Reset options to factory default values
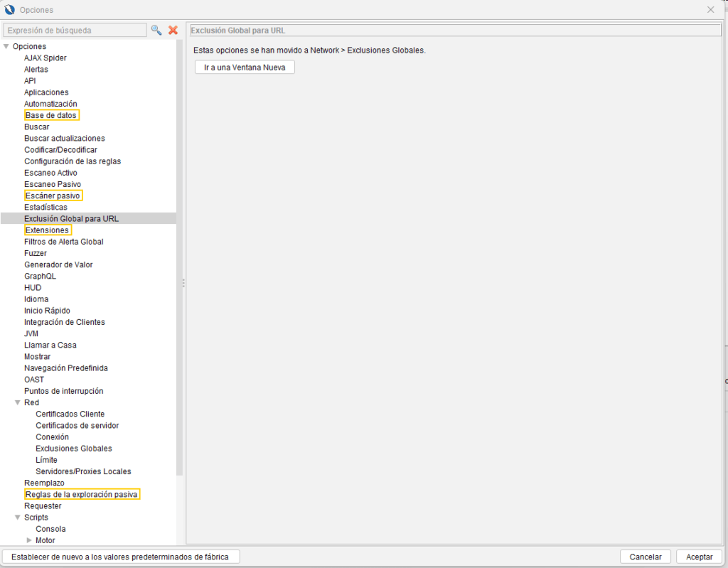 coord(120,557)
